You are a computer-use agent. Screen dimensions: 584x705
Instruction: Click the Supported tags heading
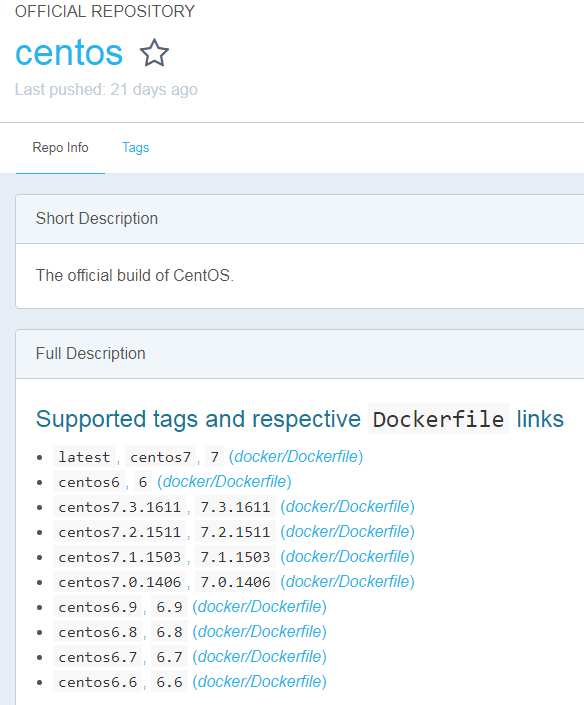coord(299,419)
